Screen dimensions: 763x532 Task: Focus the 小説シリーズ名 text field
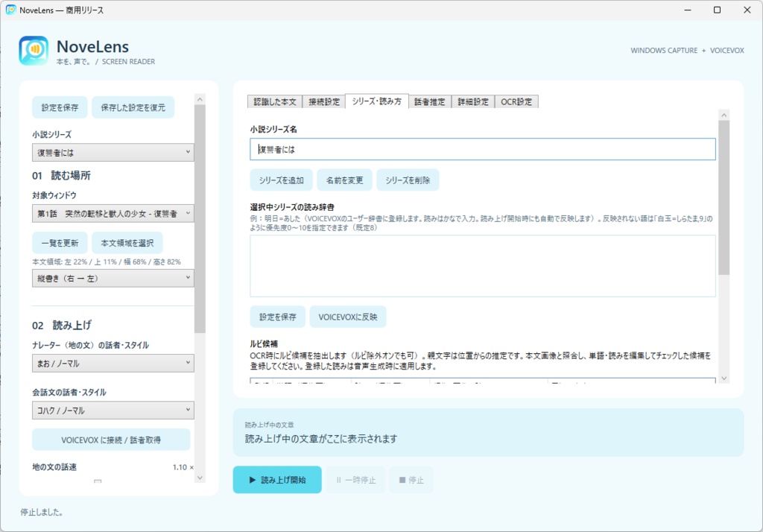point(483,150)
